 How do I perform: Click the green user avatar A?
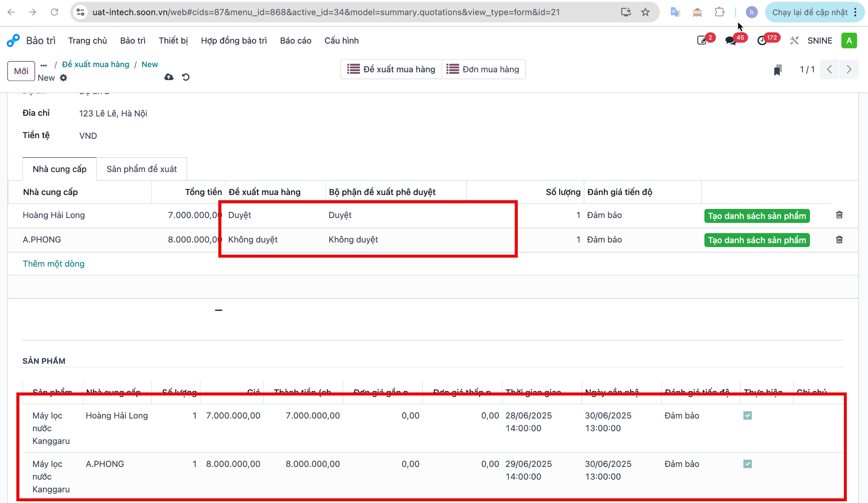click(x=849, y=41)
